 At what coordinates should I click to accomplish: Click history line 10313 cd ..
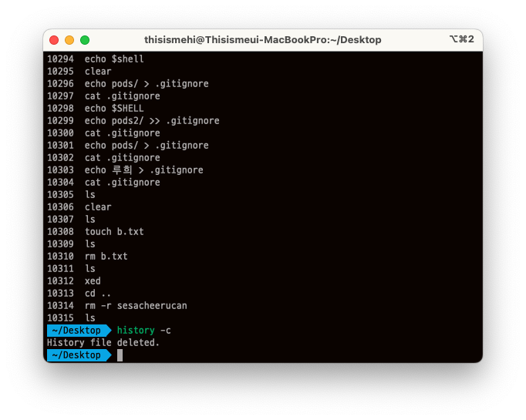click(x=79, y=294)
